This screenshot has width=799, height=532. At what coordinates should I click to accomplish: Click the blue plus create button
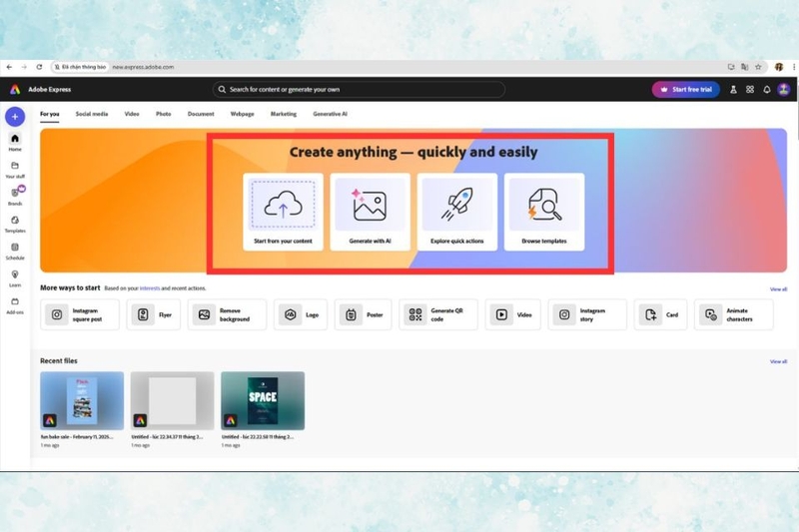coord(15,117)
